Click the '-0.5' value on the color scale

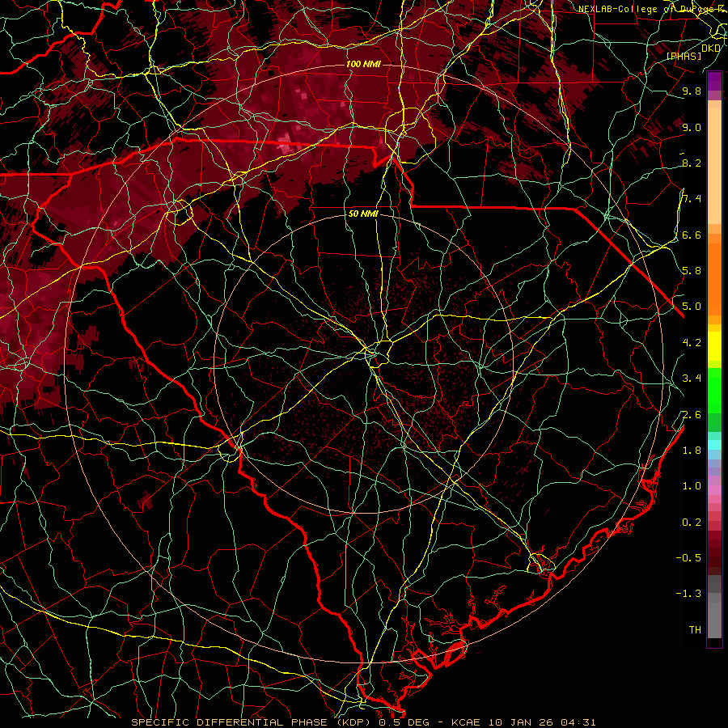(688, 558)
